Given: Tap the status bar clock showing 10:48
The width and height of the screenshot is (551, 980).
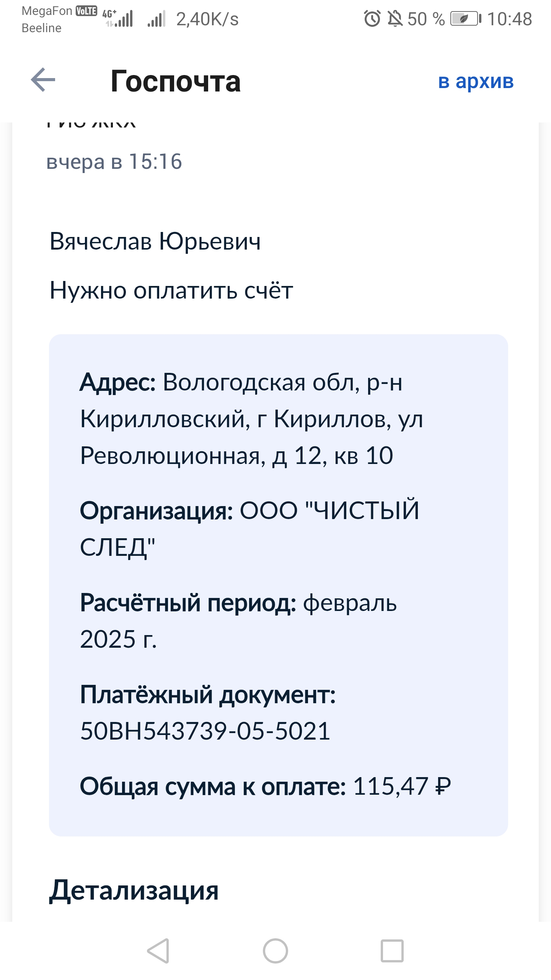Looking at the screenshot, I should tap(509, 19).
